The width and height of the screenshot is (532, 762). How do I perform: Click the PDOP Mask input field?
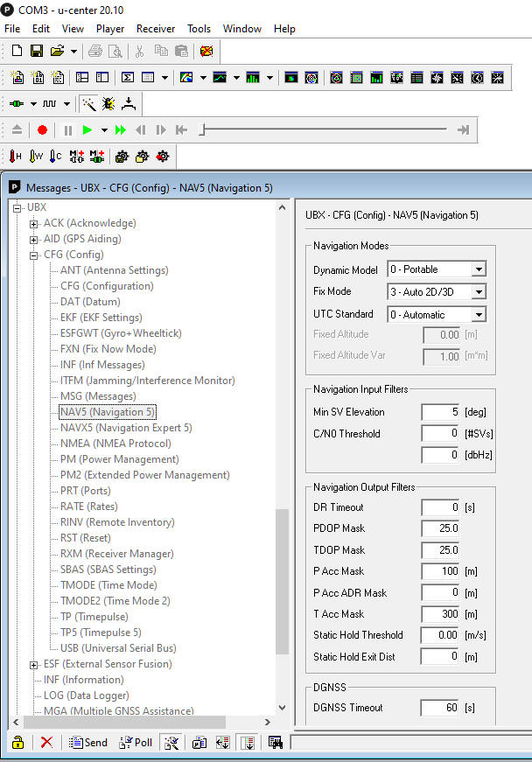(440, 528)
